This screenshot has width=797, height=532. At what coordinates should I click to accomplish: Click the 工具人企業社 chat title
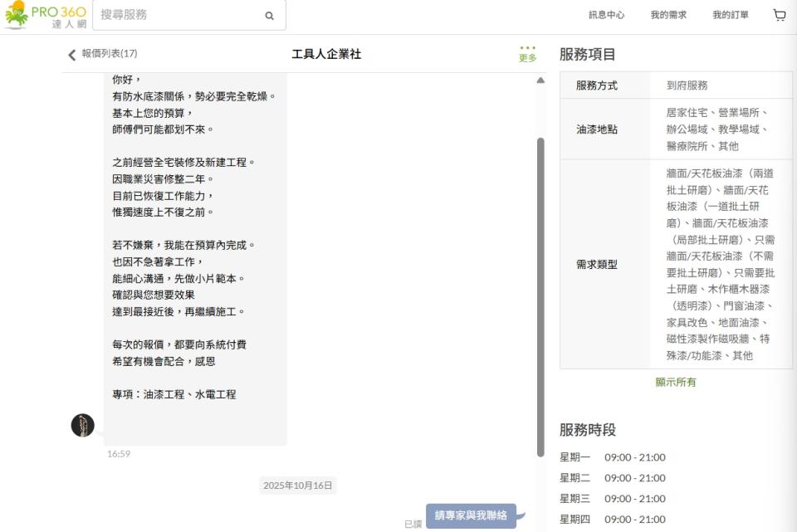(x=326, y=54)
